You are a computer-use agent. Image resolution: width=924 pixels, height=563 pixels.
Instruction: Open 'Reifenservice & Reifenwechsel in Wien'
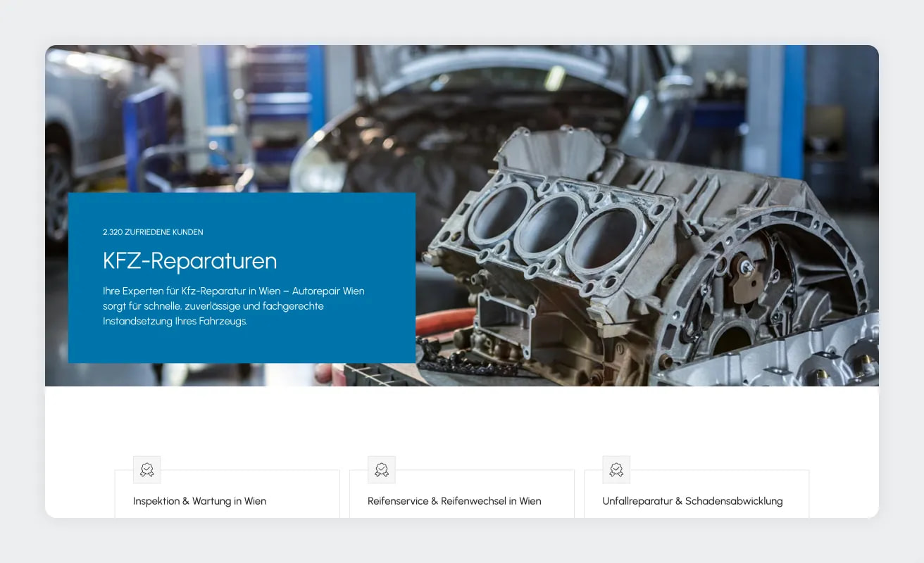click(x=454, y=501)
